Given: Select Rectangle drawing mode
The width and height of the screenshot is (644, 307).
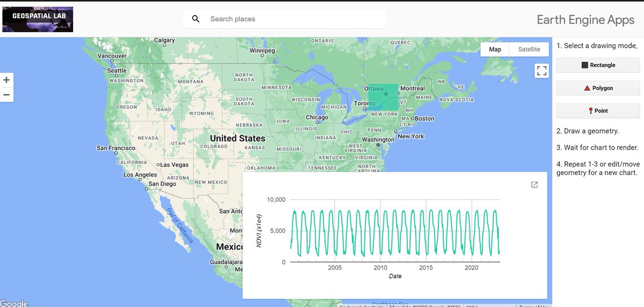Looking at the screenshot, I should 598,65.
